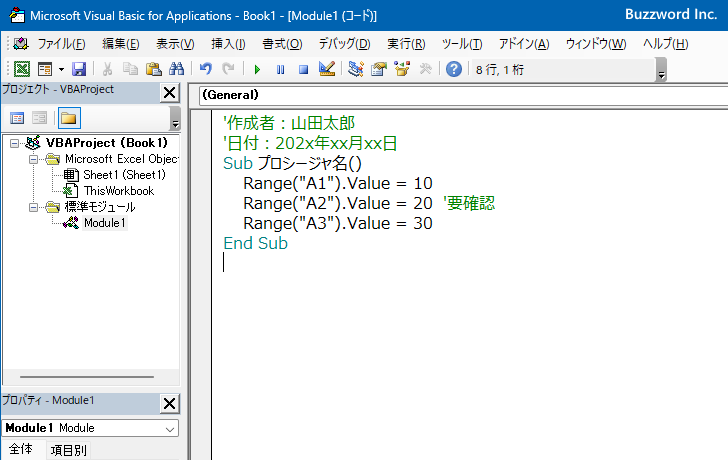Select 標準モジュール folder in tree

[x=100, y=207]
